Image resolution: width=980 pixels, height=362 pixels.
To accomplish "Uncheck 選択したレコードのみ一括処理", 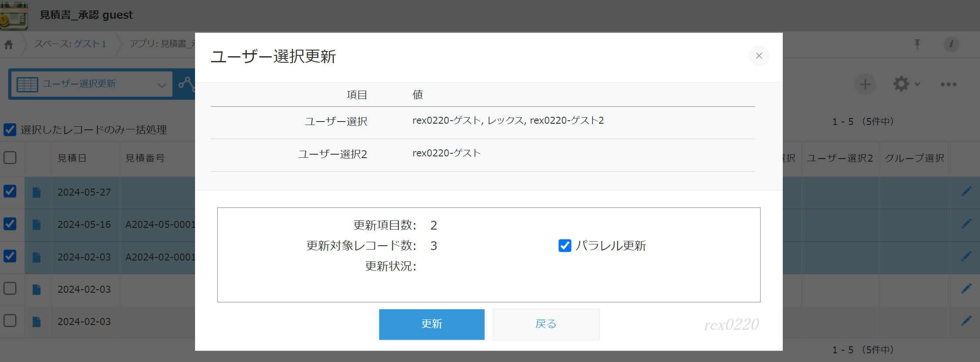I will [10, 130].
